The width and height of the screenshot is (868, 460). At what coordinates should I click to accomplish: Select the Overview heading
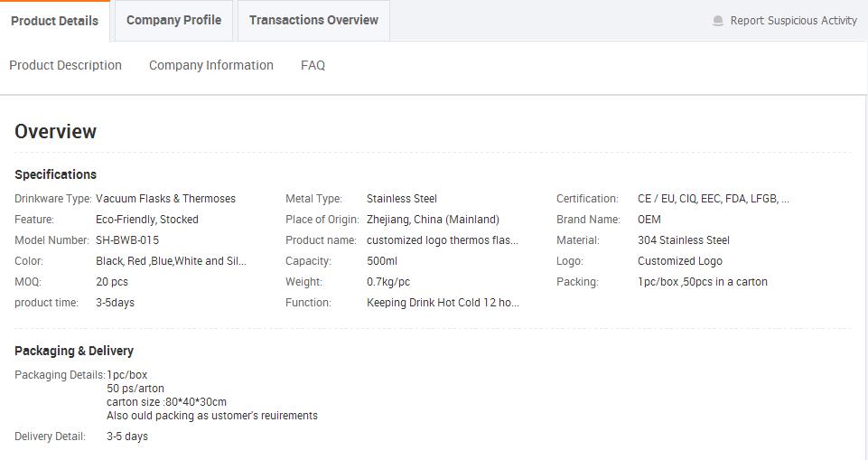coord(55,131)
